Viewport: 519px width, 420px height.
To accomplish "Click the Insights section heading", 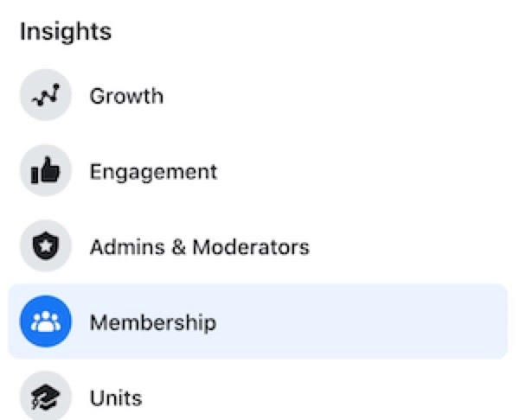I will point(66,32).
